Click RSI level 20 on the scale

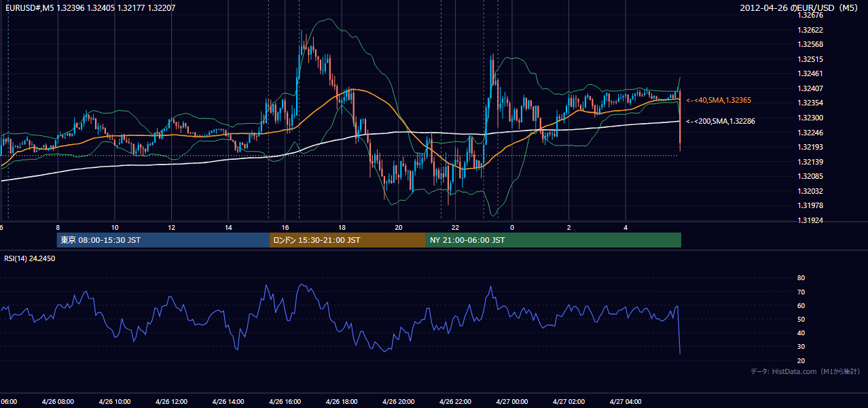coord(801,360)
